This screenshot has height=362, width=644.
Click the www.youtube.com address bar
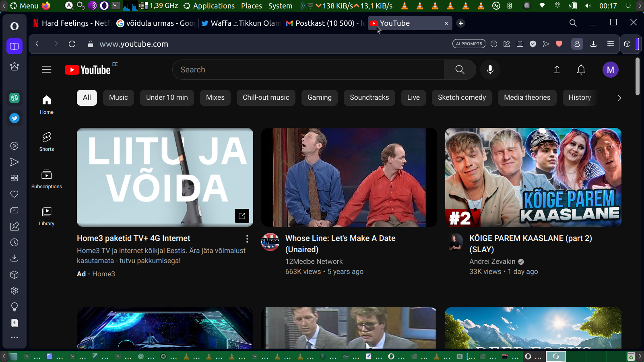[134, 44]
